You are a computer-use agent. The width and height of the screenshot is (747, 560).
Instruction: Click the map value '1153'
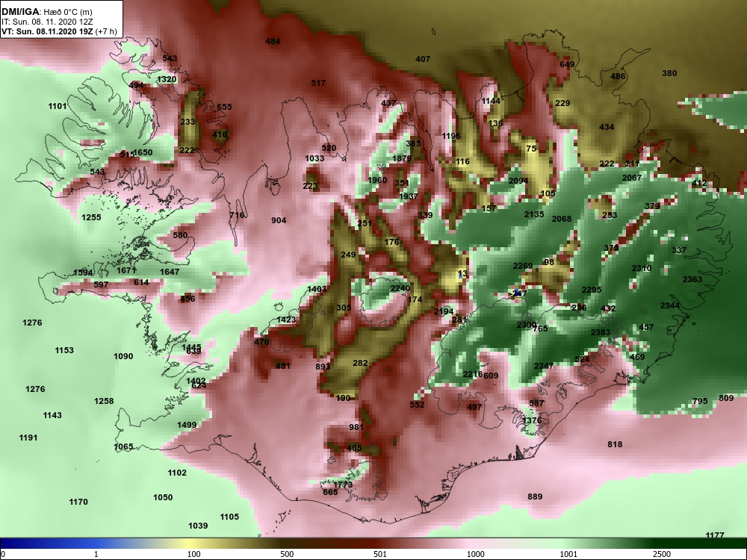pyautogui.click(x=64, y=350)
